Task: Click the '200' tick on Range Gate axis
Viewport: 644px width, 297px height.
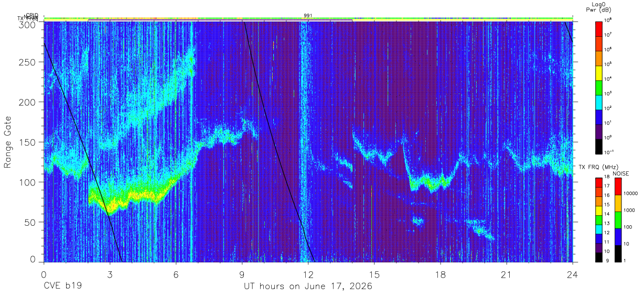Action: (26, 102)
